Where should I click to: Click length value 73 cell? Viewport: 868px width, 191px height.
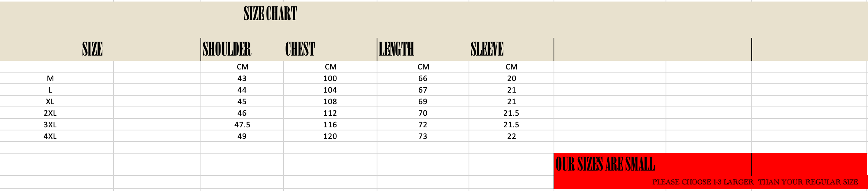423,136
